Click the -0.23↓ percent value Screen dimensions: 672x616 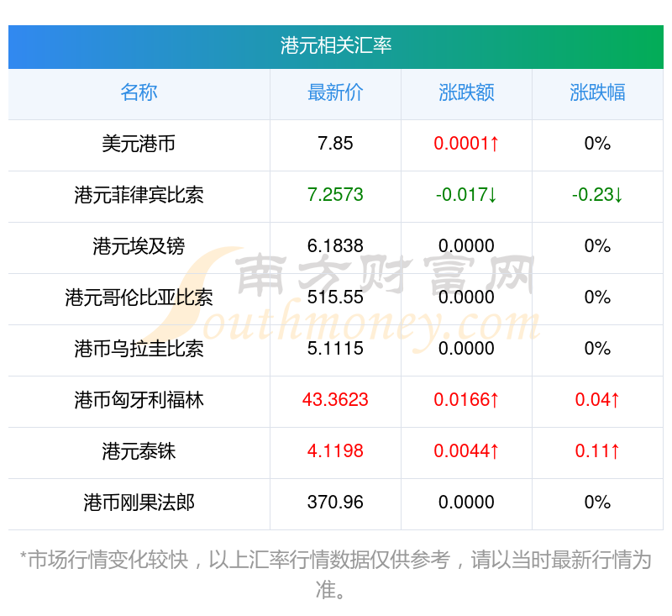click(597, 195)
